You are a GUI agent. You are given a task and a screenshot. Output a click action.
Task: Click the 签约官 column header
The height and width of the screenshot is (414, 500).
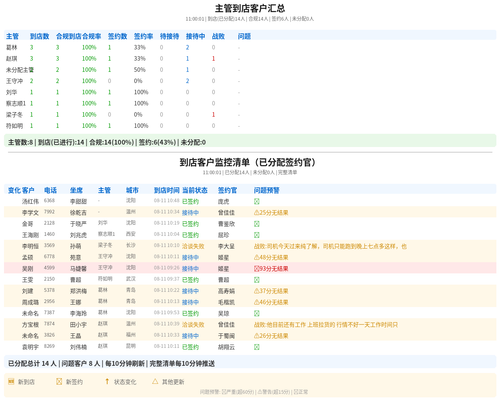pyautogui.click(x=227, y=190)
